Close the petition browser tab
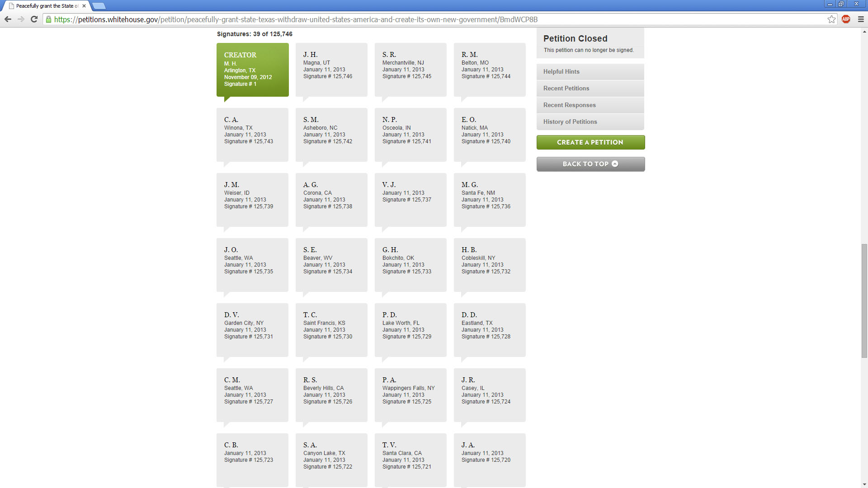 84,6
